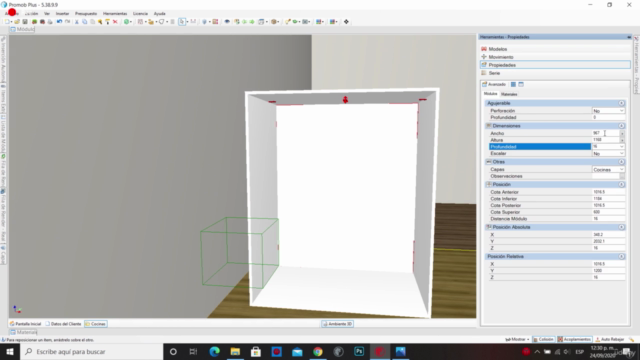640x360 pixels.
Task: Open the Licencia menu
Action: point(140,13)
